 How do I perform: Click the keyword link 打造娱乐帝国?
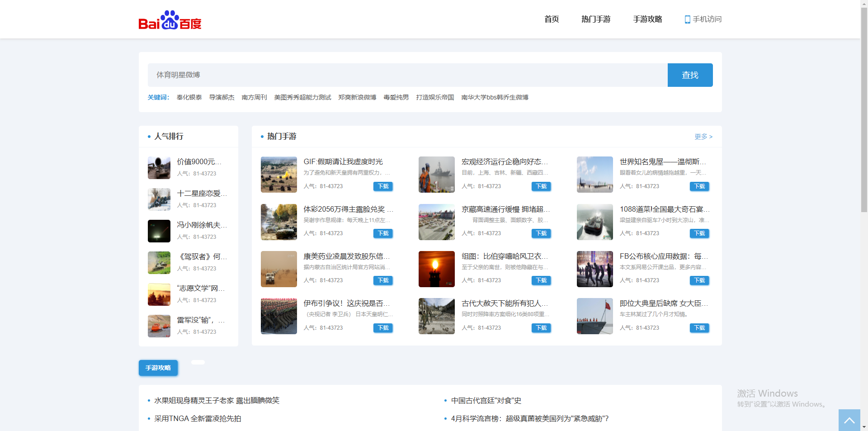click(435, 98)
